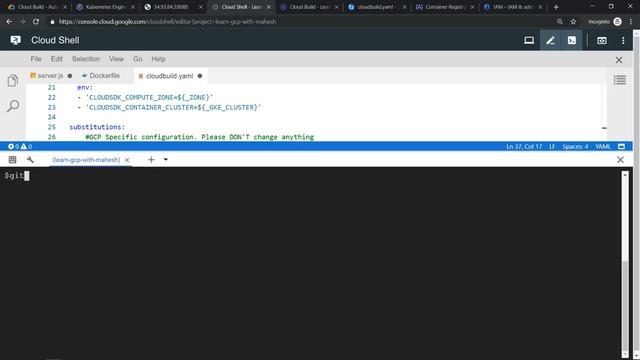Open the terminal session dropdown arrow
Screen dimensions: 640x360
coord(166,160)
